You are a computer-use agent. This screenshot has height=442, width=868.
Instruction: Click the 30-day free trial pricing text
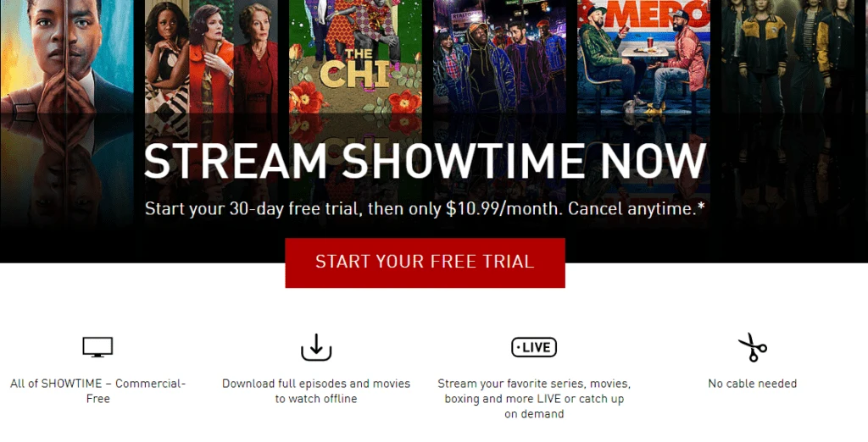pyautogui.click(x=425, y=208)
